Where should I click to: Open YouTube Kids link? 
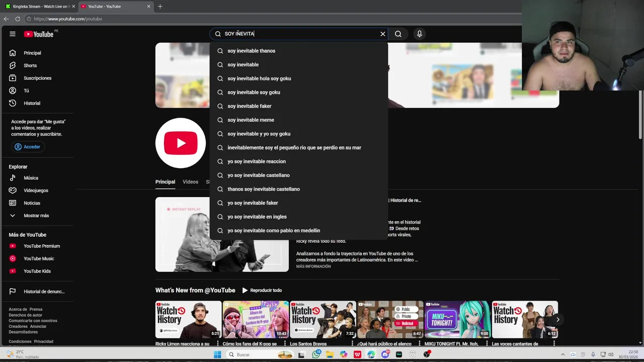38,271
